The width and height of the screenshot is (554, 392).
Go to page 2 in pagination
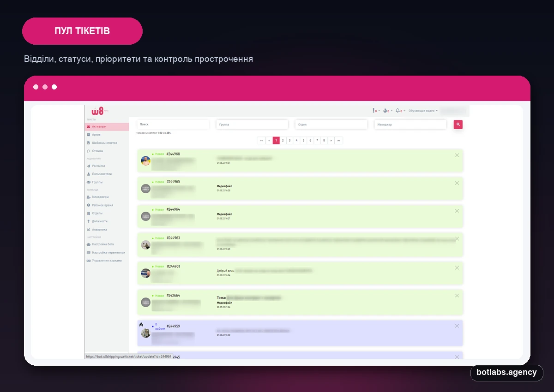(x=283, y=141)
